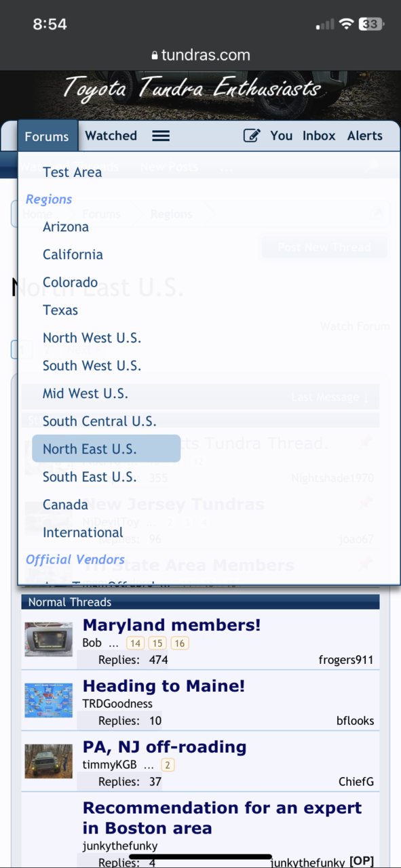The width and height of the screenshot is (401, 868).
Task: Open the Inbox dropdown
Action: pyautogui.click(x=319, y=136)
